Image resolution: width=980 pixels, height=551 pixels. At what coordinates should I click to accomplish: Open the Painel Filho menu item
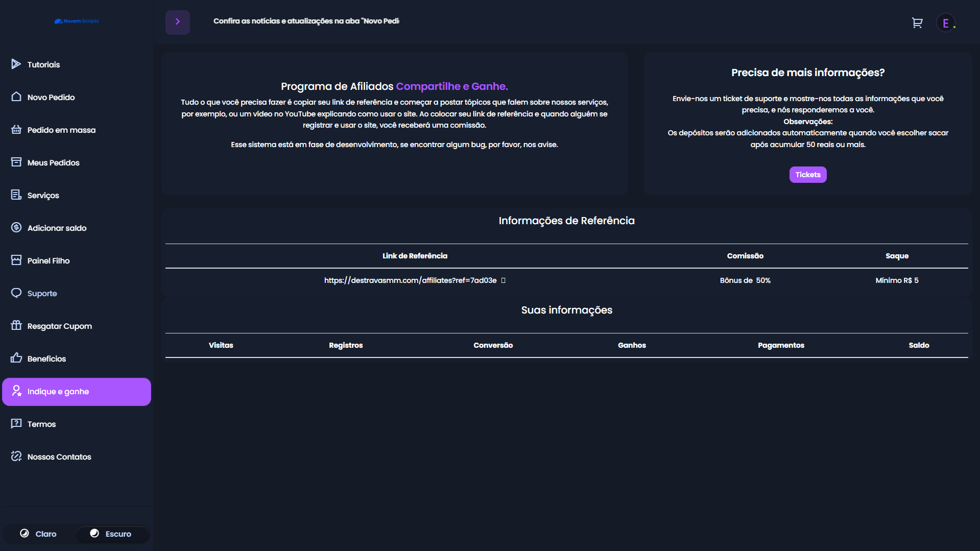pyautogui.click(x=49, y=260)
